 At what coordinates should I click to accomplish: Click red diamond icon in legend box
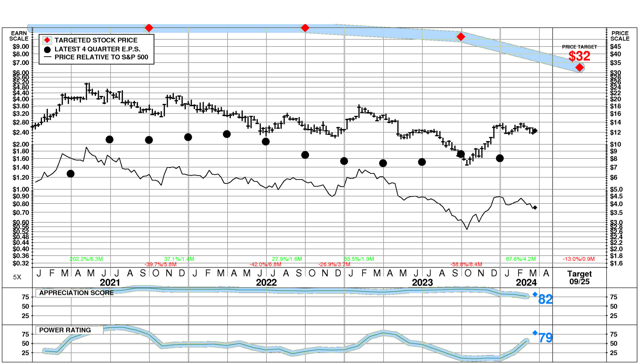[x=47, y=40]
